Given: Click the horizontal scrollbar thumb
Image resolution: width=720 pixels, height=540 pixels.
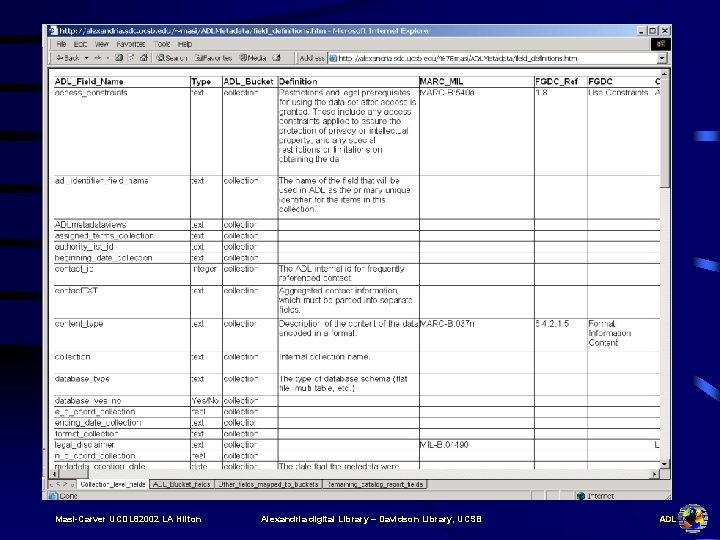Looking at the screenshot, I should click(x=73, y=473).
